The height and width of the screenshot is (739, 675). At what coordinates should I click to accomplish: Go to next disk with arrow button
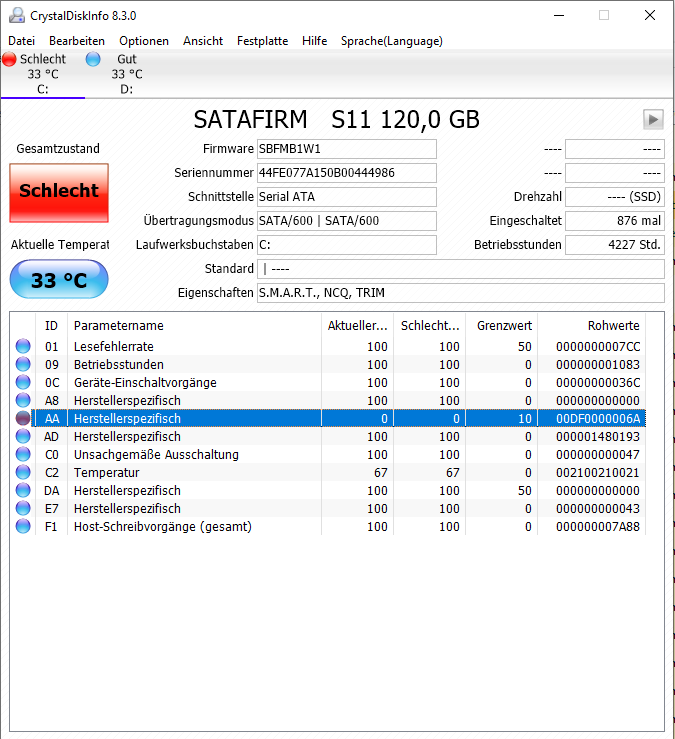[653, 120]
